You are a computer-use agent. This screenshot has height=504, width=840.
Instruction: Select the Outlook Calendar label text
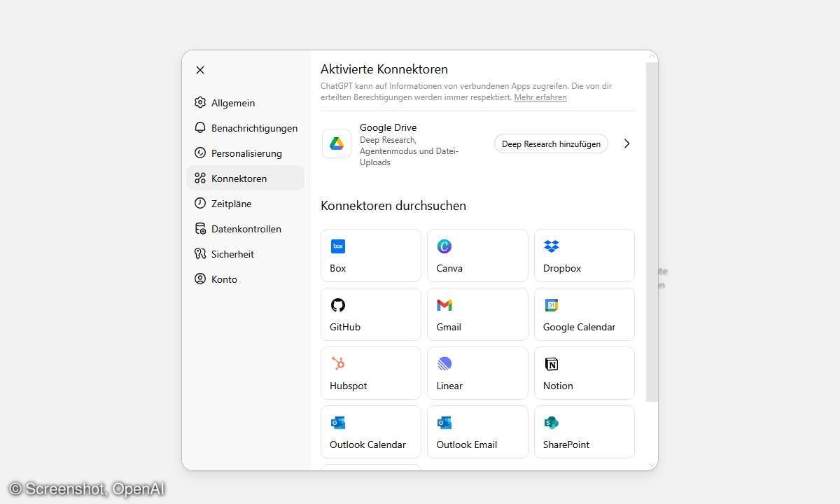point(368,444)
